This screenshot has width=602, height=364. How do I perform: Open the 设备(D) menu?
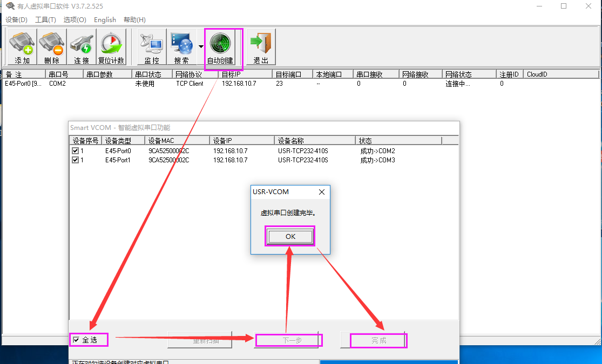tap(16, 19)
